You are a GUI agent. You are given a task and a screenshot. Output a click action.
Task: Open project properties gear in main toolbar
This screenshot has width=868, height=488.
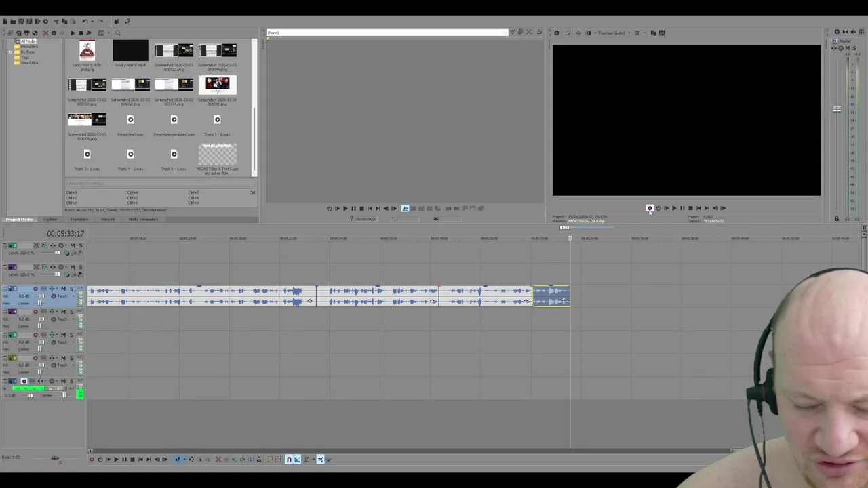click(x=45, y=22)
